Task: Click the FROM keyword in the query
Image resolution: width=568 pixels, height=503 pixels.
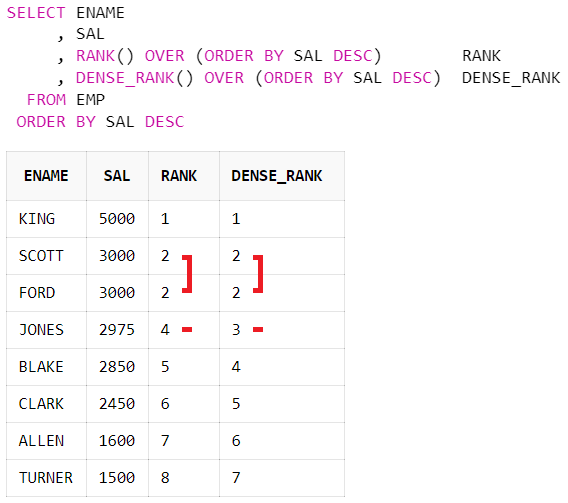Action: [x=46, y=100]
